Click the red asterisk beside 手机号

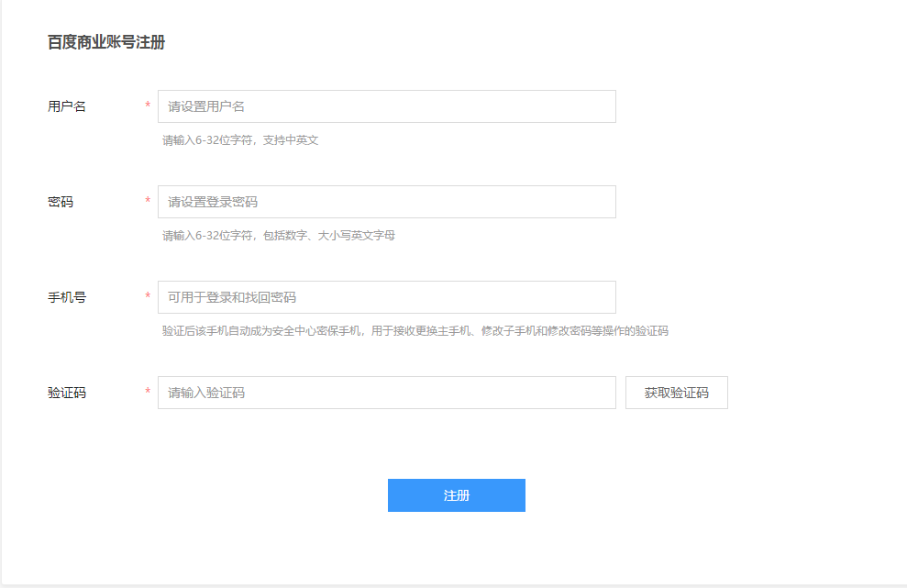coord(147,297)
